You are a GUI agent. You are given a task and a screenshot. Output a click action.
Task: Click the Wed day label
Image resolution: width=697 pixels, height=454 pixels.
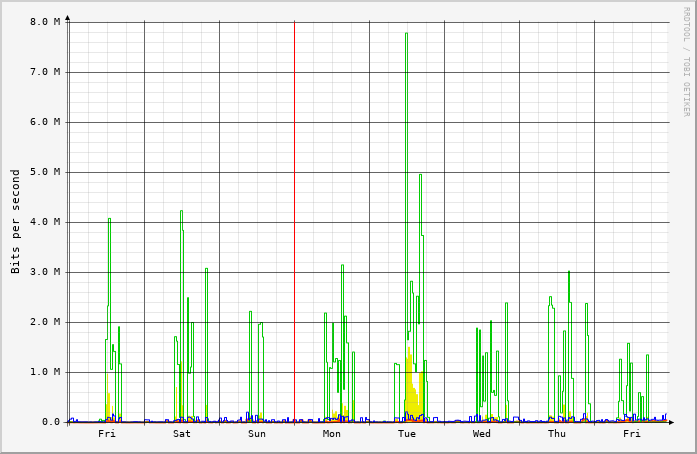(481, 434)
